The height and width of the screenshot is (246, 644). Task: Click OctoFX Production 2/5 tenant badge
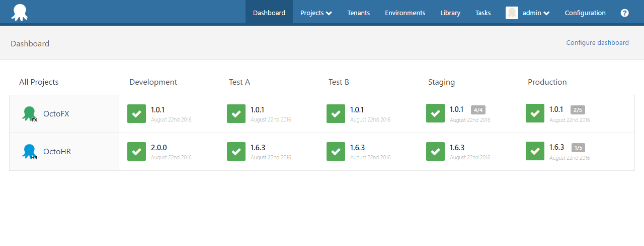[578, 110]
